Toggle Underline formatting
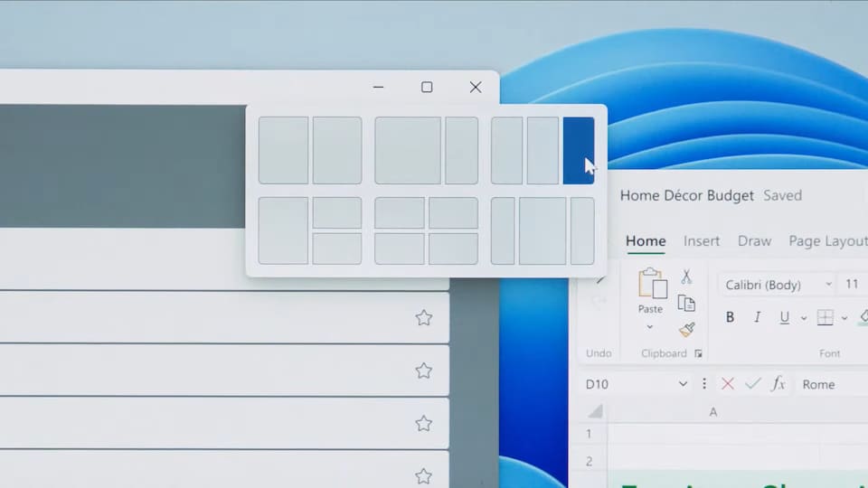Screen dimensions: 868x488 point(784,317)
